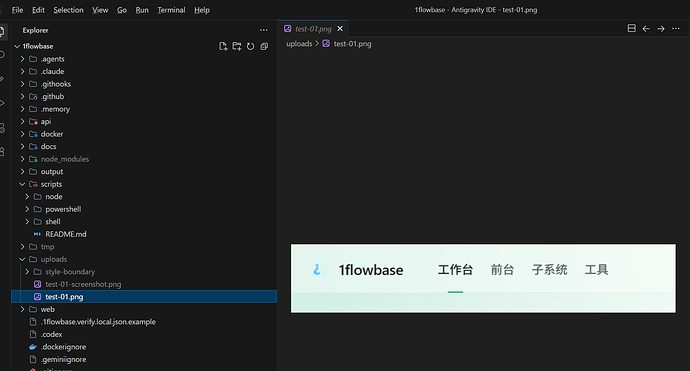This screenshot has height=371, width=690.
Task: Click the New File icon in Explorer
Action: tap(223, 46)
